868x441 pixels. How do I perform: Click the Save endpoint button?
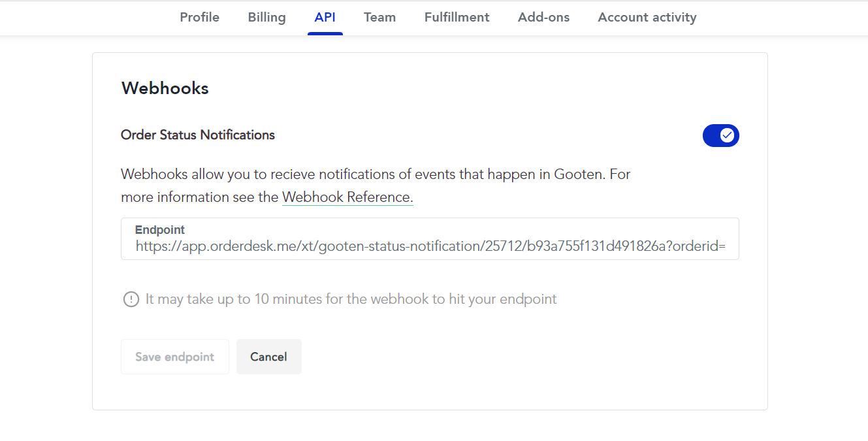tap(174, 357)
